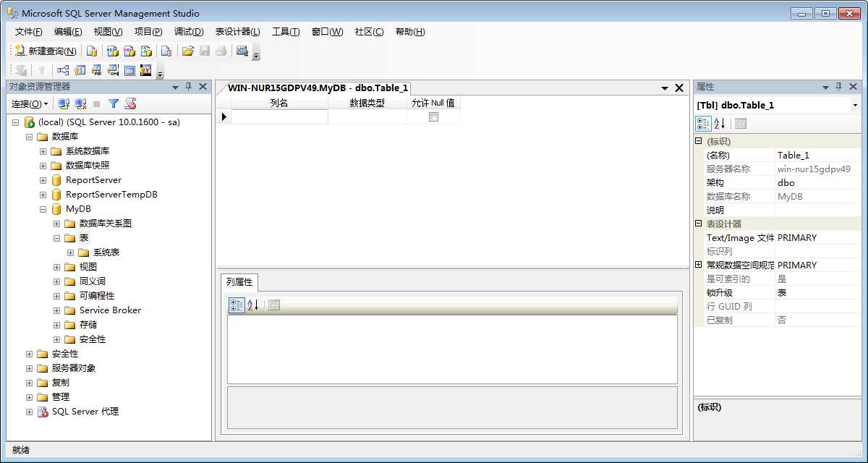The height and width of the screenshot is (463, 868).
Task: Collapse the (local) server node
Action: [x=16, y=122]
